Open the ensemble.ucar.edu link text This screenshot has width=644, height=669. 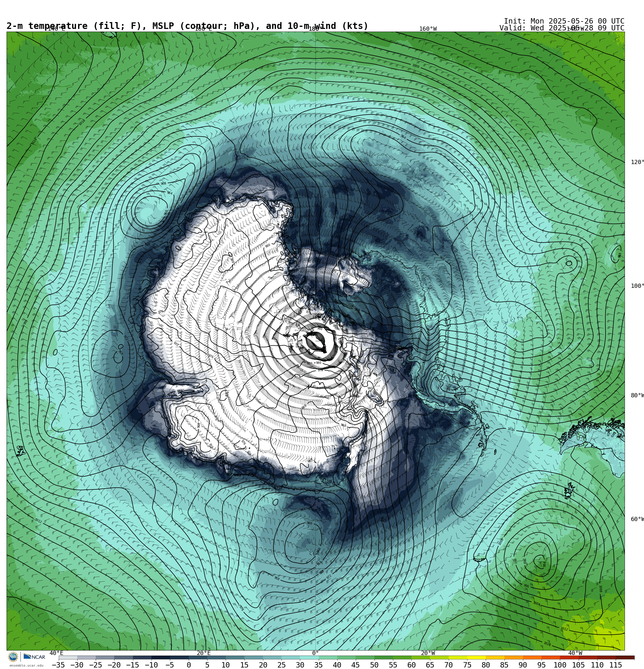[x=26, y=665]
